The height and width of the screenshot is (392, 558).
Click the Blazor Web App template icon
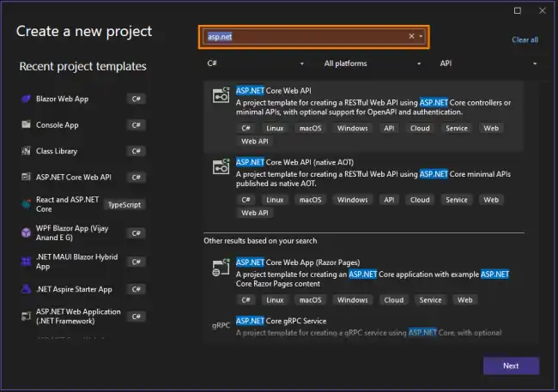(x=26, y=99)
